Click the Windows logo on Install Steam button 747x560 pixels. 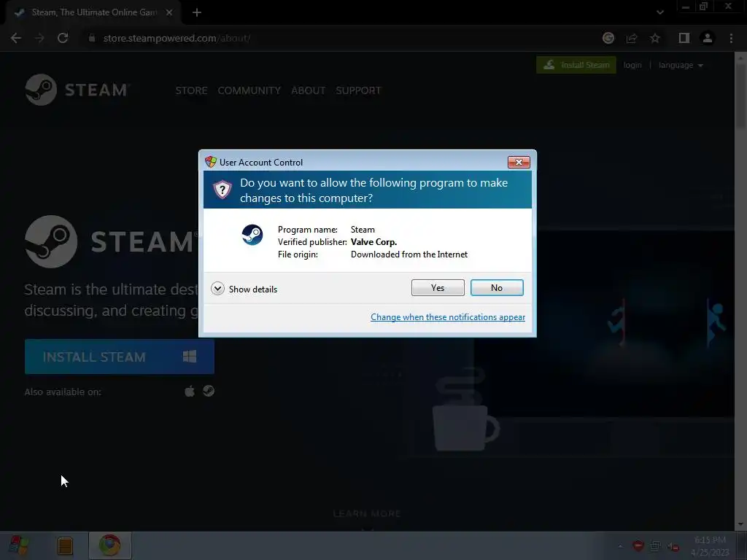click(190, 356)
